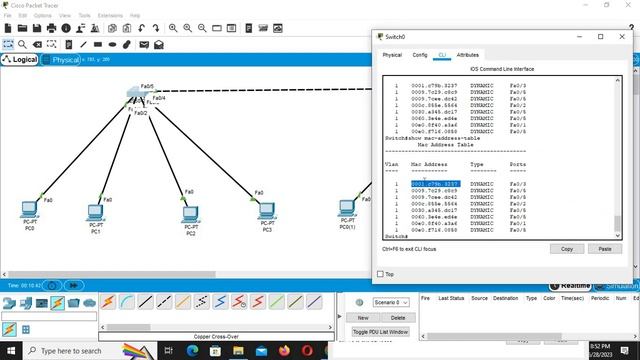Viewport: 640px width, 360px height.
Task: Click the PC0 computer icon
Action: (x=29, y=209)
